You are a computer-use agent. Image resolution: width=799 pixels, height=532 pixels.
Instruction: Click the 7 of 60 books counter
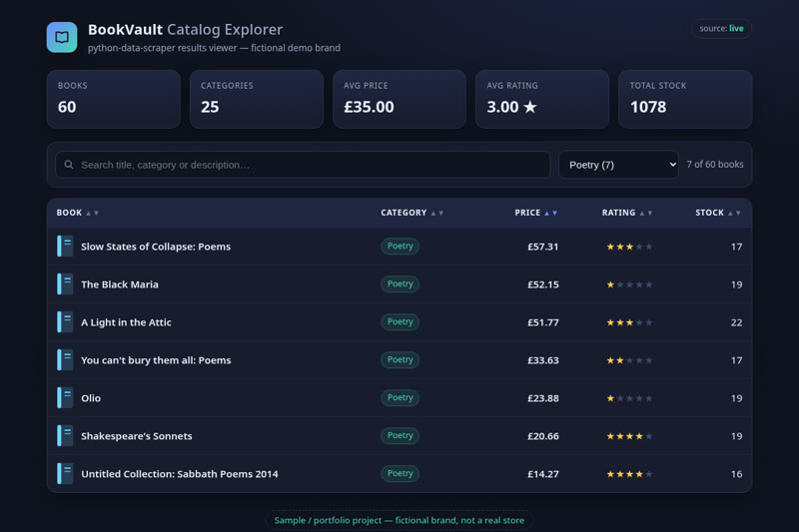point(715,165)
